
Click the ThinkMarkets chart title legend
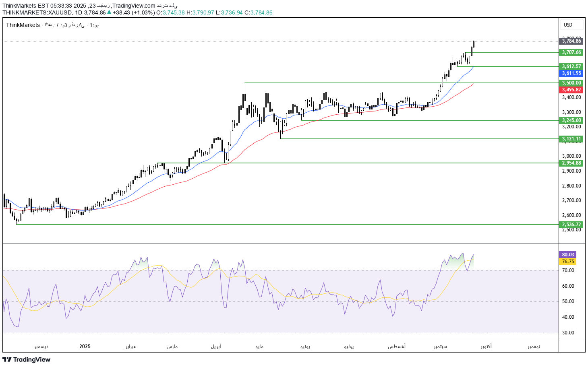tap(52, 25)
